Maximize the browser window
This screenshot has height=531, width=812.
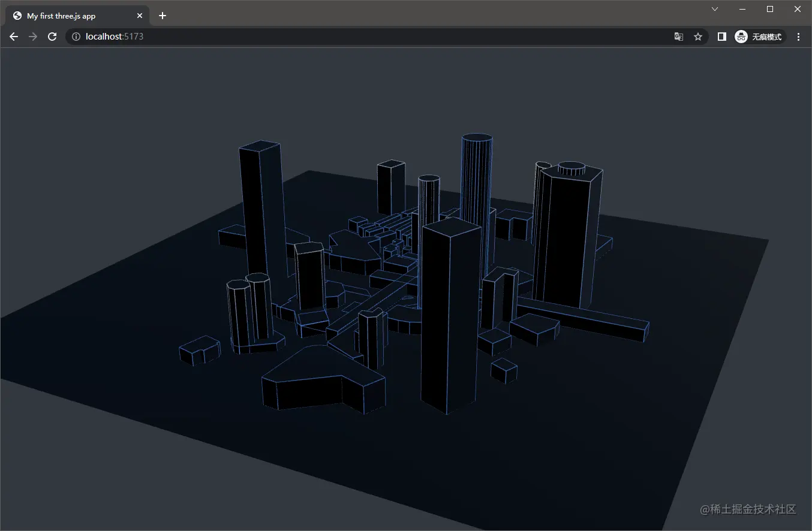coord(770,9)
